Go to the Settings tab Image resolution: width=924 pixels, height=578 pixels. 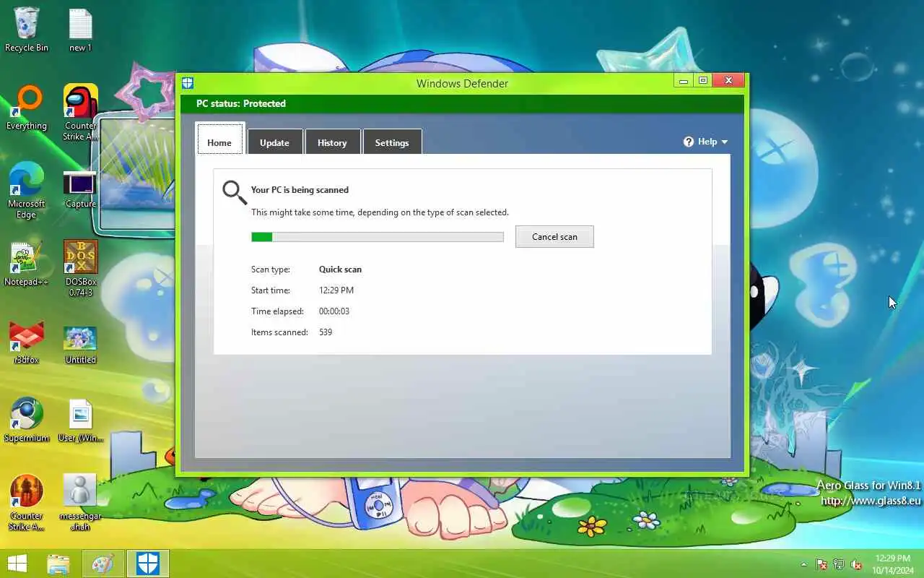click(392, 142)
